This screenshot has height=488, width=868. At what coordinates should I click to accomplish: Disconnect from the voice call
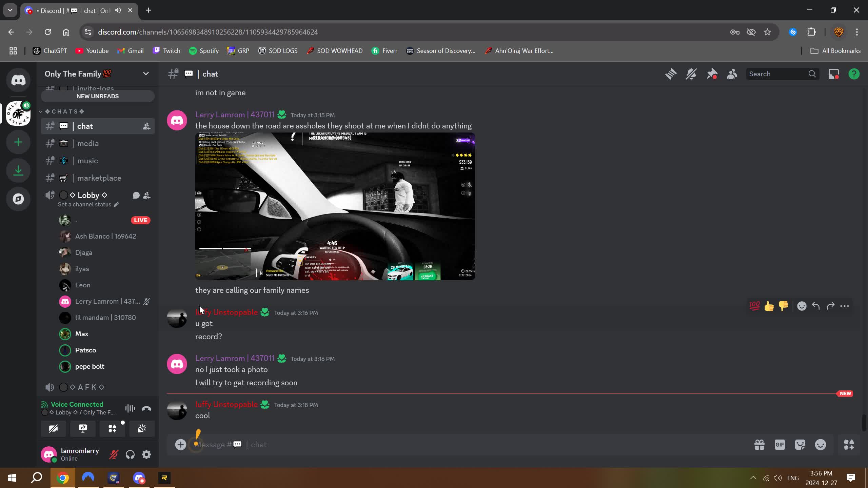click(146, 408)
